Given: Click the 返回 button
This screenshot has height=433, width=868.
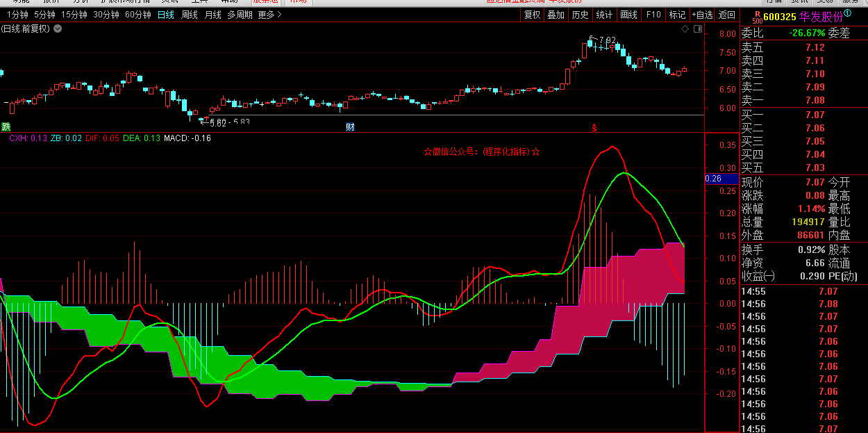Looking at the screenshot, I should pyautogui.click(x=727, y=15).
